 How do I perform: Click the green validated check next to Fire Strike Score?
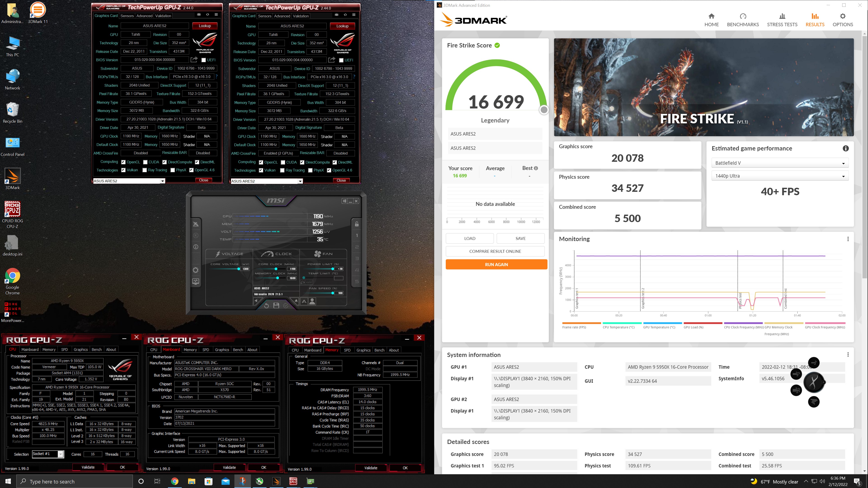click(497, 45)
